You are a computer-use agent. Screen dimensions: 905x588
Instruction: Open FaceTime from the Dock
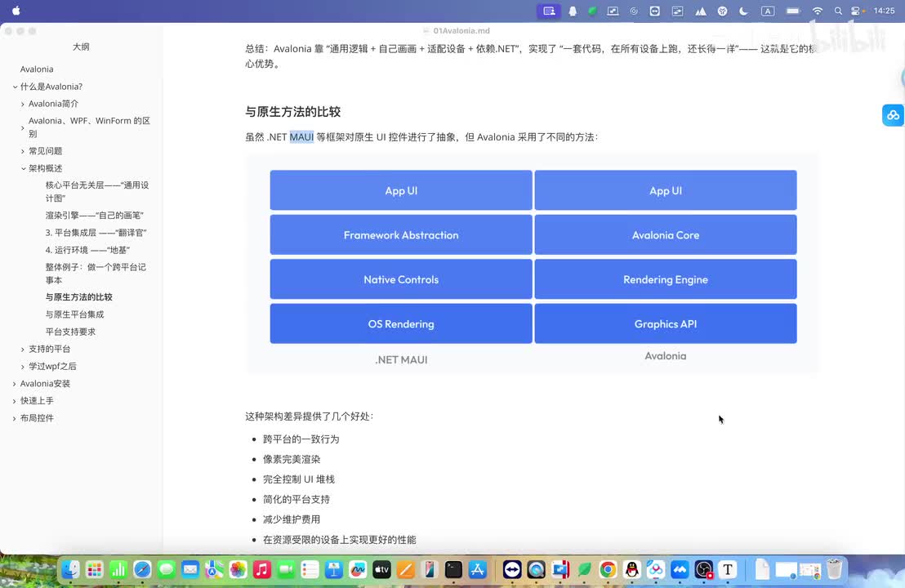click(286, 570)
